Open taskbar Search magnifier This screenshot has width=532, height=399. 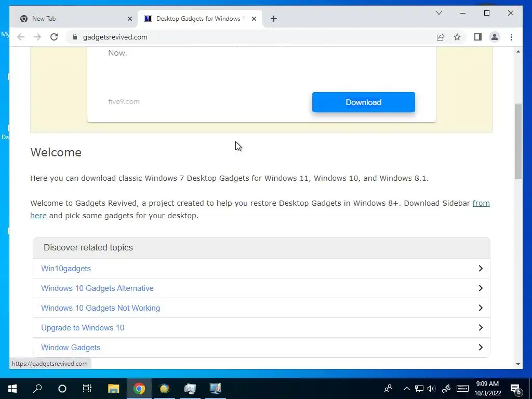[x=37, y=388]
